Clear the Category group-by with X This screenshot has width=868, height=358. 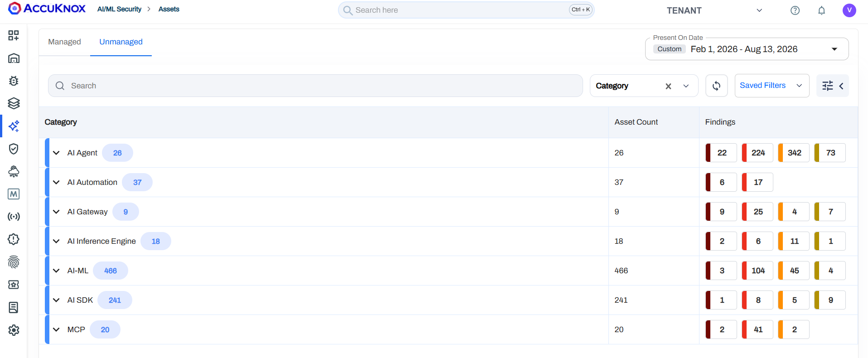[668, 86]
